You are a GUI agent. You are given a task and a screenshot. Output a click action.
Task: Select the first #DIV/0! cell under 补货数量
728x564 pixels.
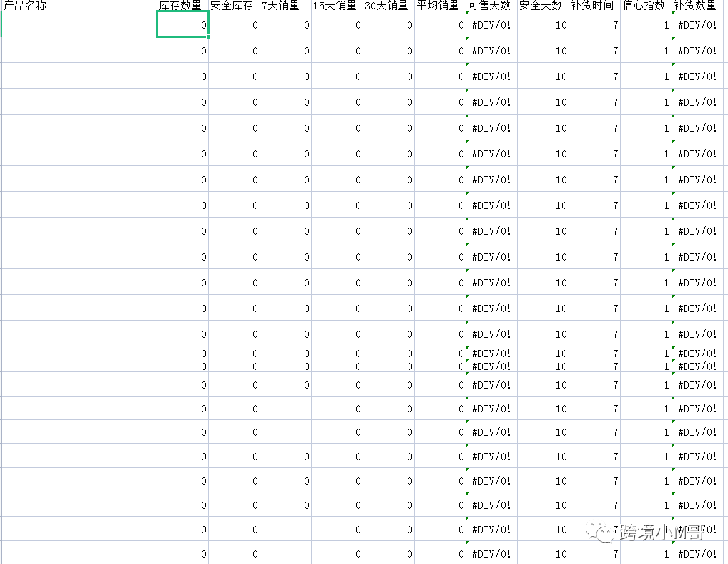pos(697,25)
